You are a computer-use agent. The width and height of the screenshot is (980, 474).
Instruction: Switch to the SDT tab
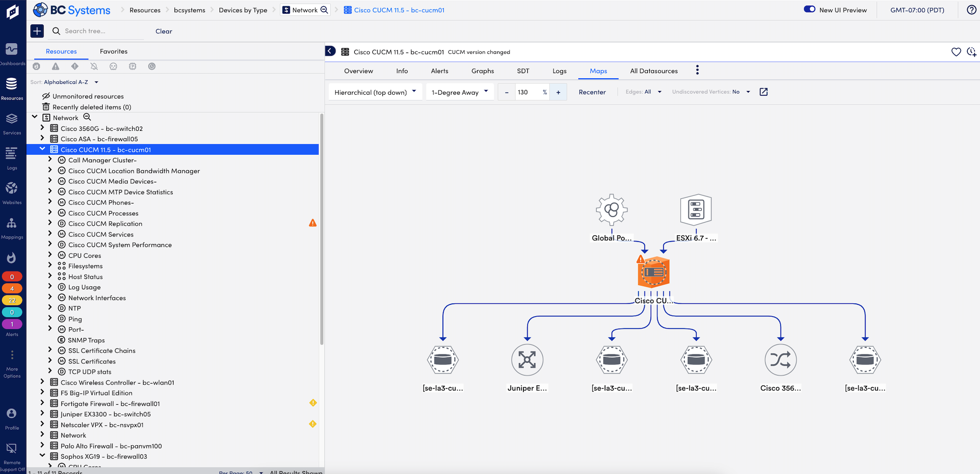(523, 71)
